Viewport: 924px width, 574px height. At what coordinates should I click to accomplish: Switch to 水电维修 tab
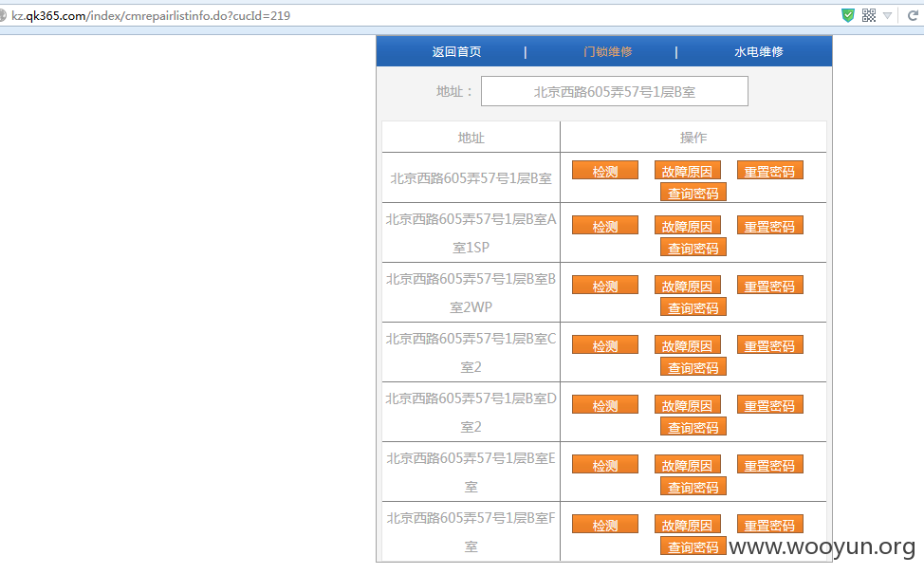click(x=759, y=52)
